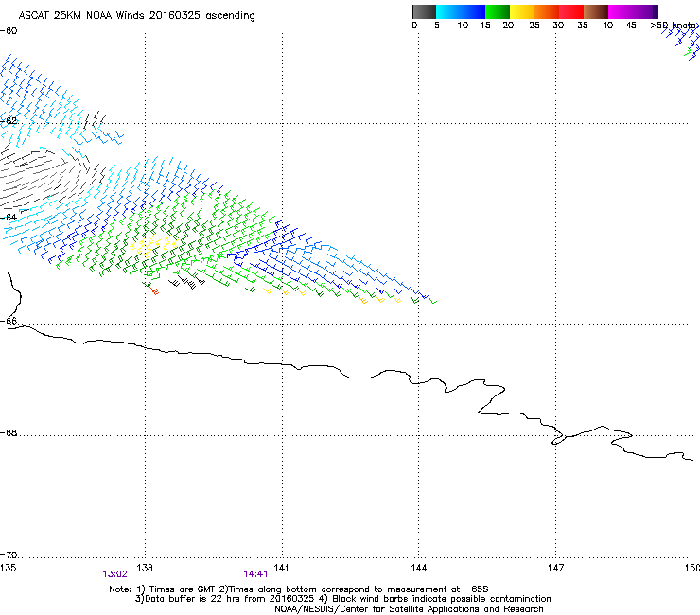Click the '14:41' purple time label
The height and width of the screenshot is (615, 700).
click(255, 574)
